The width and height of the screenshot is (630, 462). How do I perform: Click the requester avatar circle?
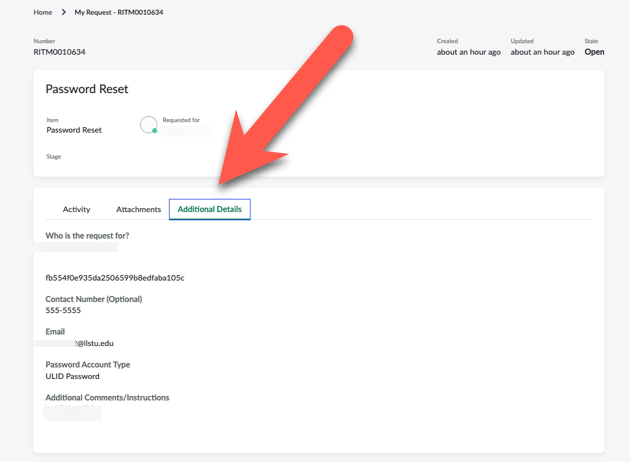point(148,124)
